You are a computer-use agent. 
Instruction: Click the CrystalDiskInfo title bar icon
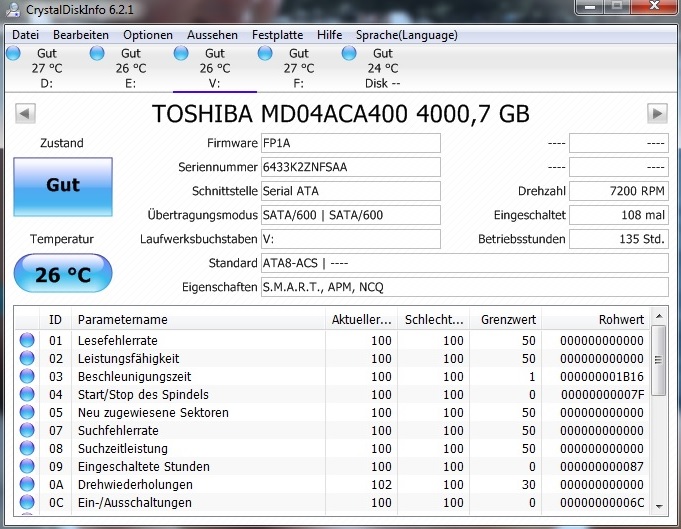point(13,10)
